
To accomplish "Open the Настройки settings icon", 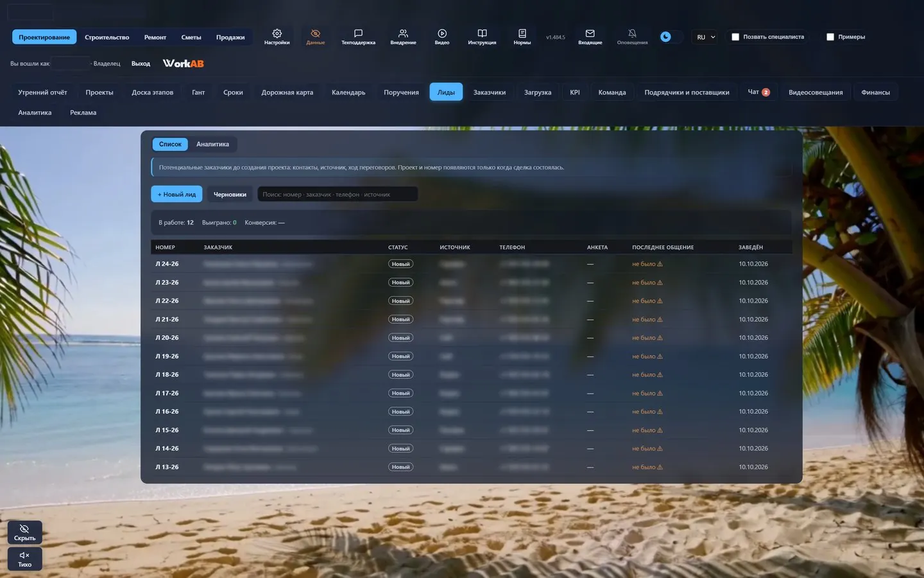I will pyautogui.click(x=277, y=37).
